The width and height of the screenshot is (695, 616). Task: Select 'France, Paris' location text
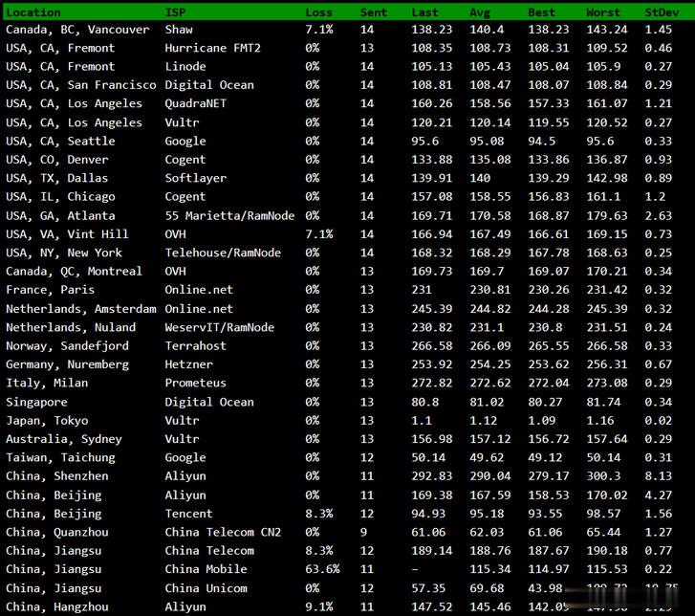50,290
